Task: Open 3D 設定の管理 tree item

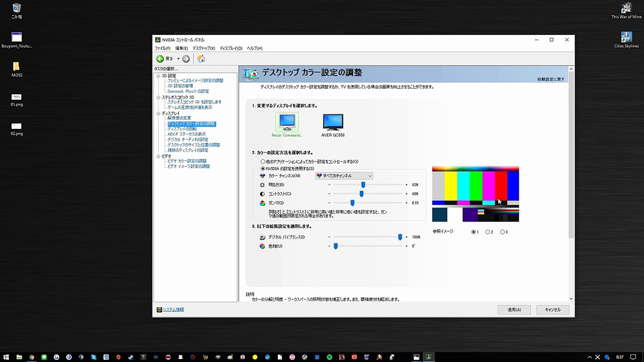Action: click(x=180, y=86)
